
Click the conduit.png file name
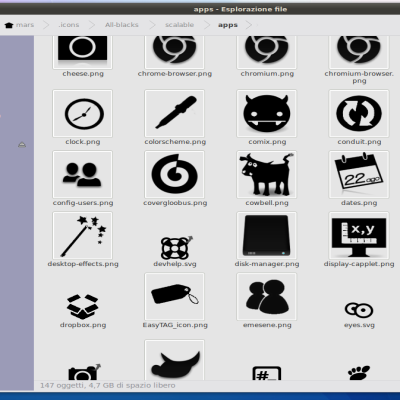tap(359, 142)
